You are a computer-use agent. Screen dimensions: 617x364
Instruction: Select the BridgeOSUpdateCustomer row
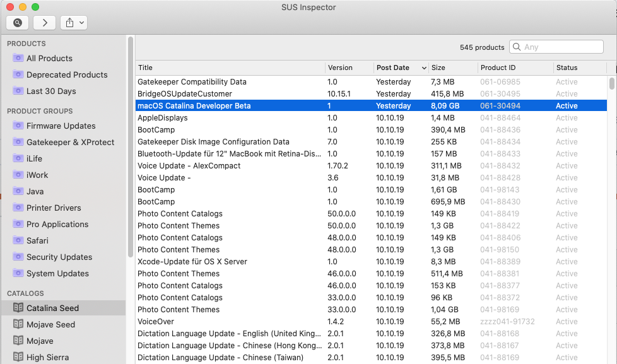(x=371, y=93)
